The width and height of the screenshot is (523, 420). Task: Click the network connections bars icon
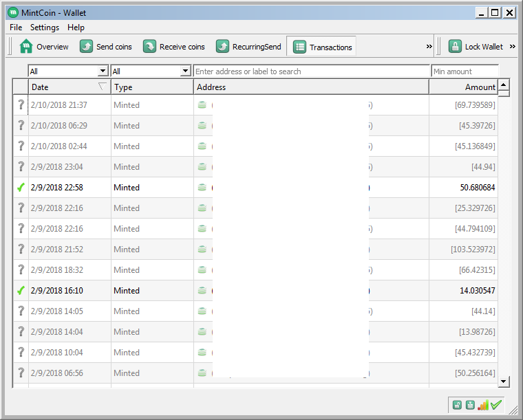click(x=483, y=405)
